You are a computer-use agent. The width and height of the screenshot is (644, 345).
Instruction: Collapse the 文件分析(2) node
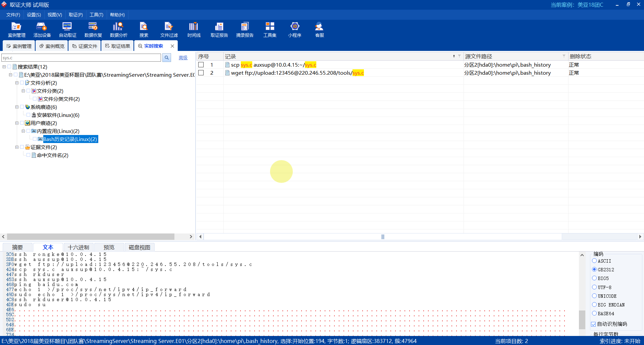click(17, 83)
